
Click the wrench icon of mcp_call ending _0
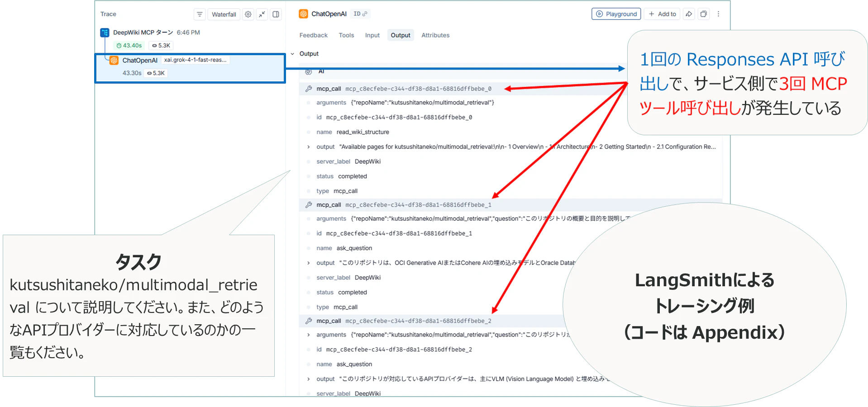[309, 89]
